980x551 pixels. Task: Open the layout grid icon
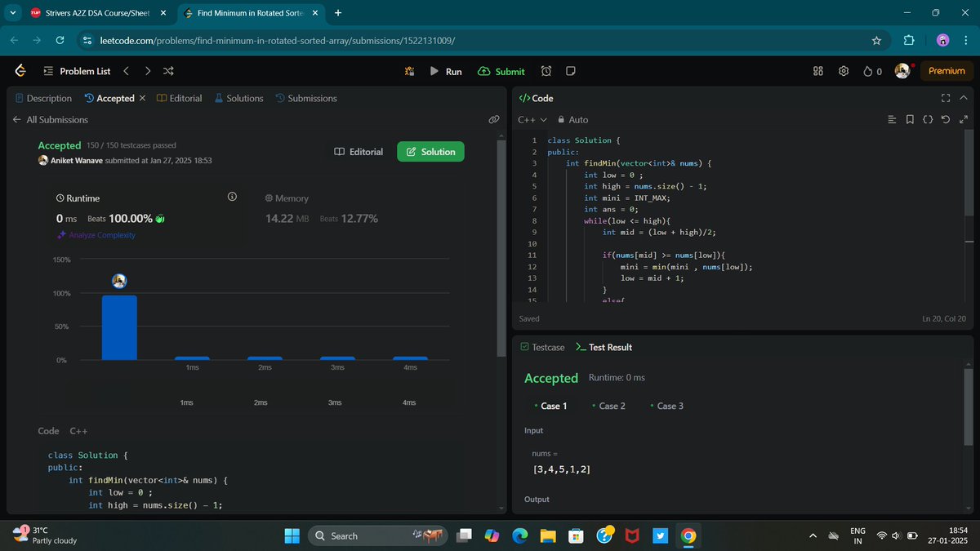817,71
